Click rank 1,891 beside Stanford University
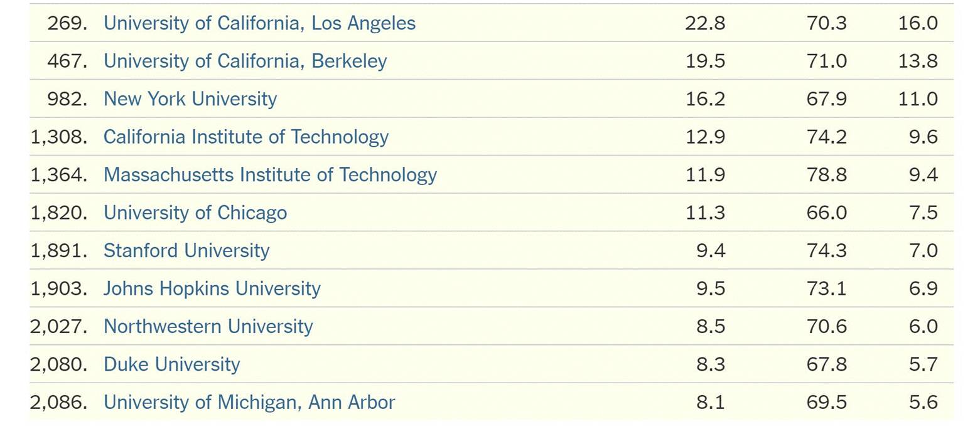 click(x=59, y=250)
